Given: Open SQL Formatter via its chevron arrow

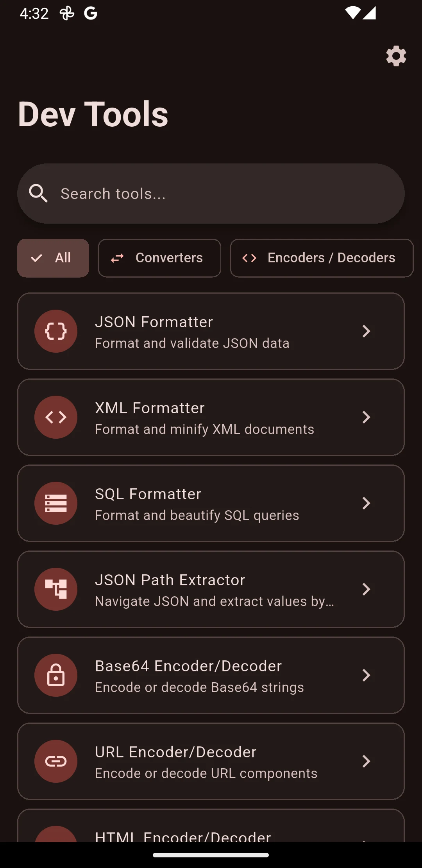Looking at the screenshot, I should [366, 503].
